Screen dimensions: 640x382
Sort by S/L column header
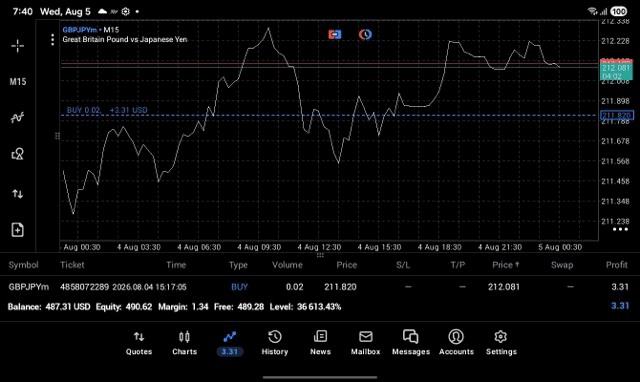point(403,265)
